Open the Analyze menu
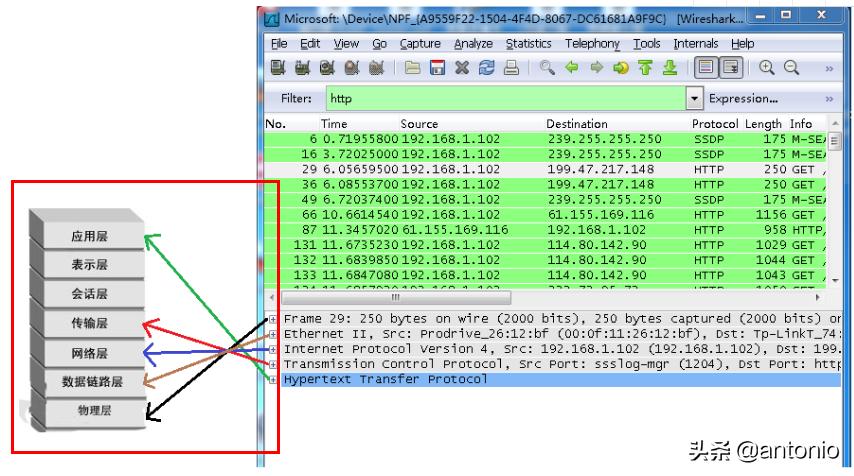The image size is (854, 476). coord(473,44)
